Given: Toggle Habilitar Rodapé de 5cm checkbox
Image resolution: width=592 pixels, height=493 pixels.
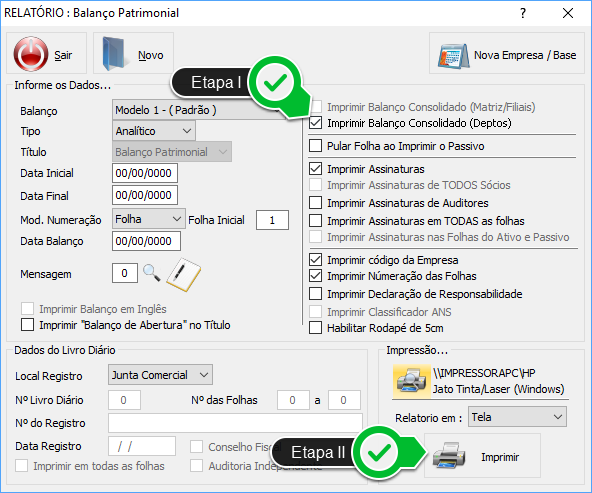Looking at the screenshot, I should (316, 328).
